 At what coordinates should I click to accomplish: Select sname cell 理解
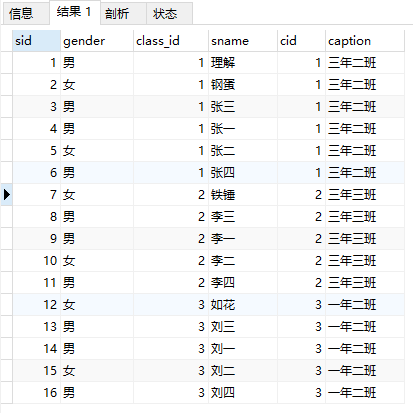click(x=243, y=62)
